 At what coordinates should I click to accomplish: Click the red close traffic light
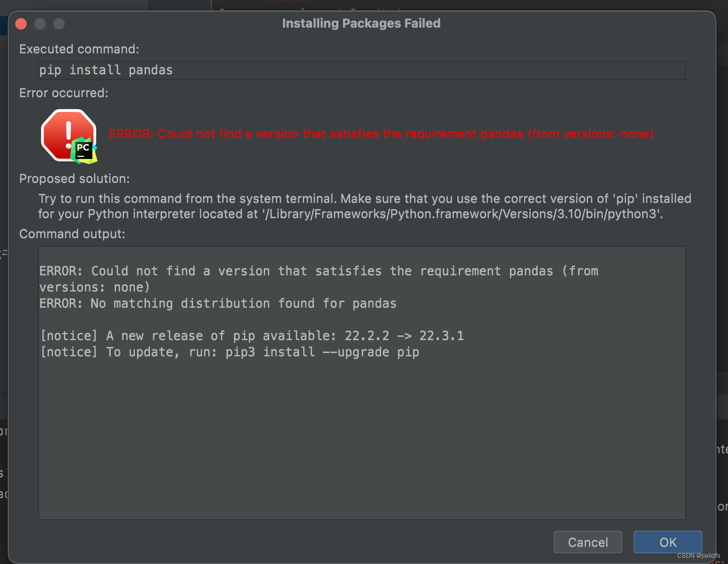tap(21, 23)
